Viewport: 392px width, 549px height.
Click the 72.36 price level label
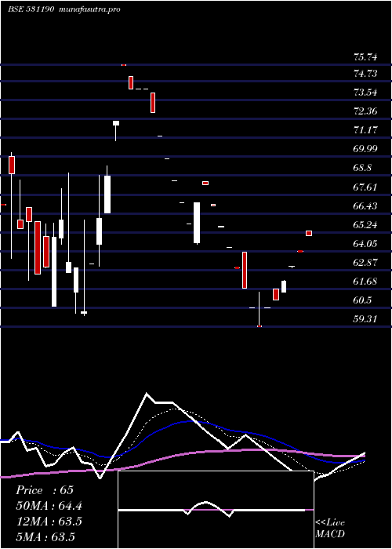click(x=365, y=111)
